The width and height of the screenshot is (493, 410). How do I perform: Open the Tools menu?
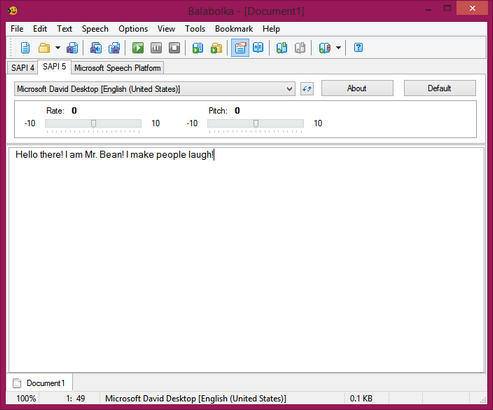pyautogui.click(x=195, y=29)
